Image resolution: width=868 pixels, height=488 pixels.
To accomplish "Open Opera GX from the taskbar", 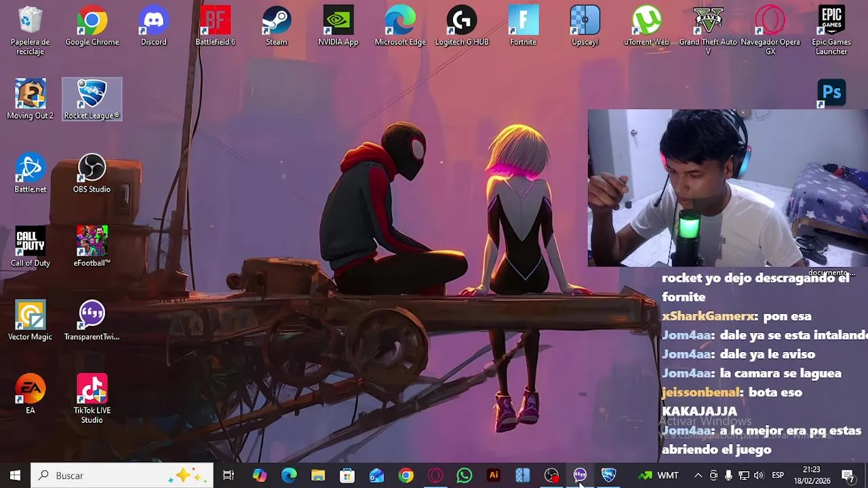I will (435, 475).
